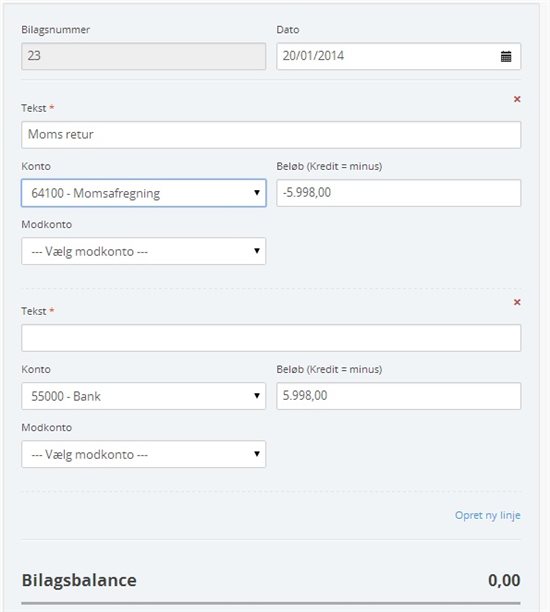Click the Opret ny linje link
The image size is (550, 612).
pos(488,515)
